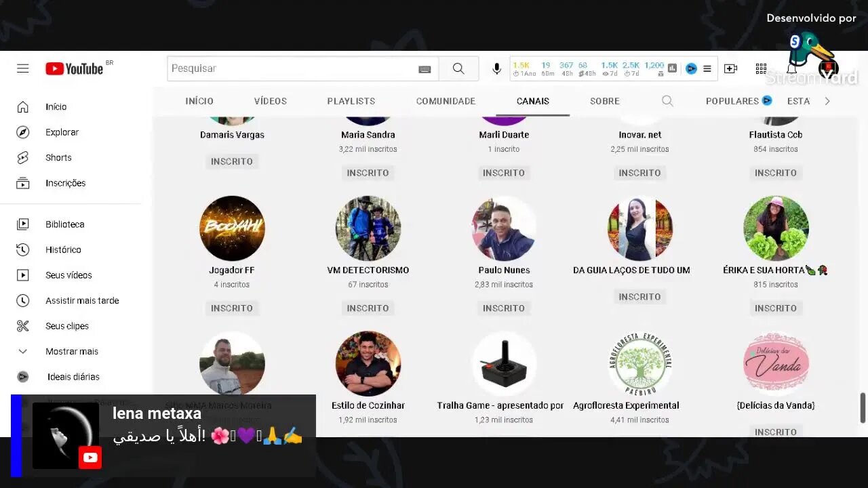Select the CANAIS tab
Viewport: 868px width, 488px height.
533,101
